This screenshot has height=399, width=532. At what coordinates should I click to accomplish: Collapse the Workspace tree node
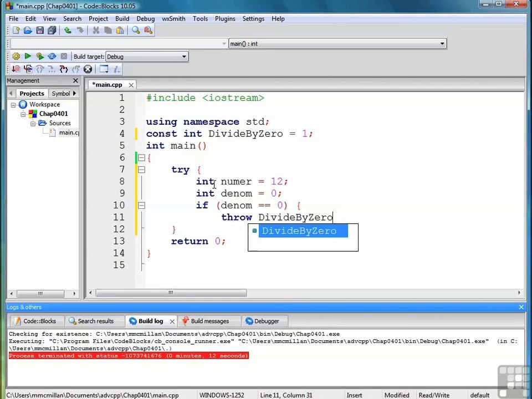pyautogui.click(x=13, y=105)
